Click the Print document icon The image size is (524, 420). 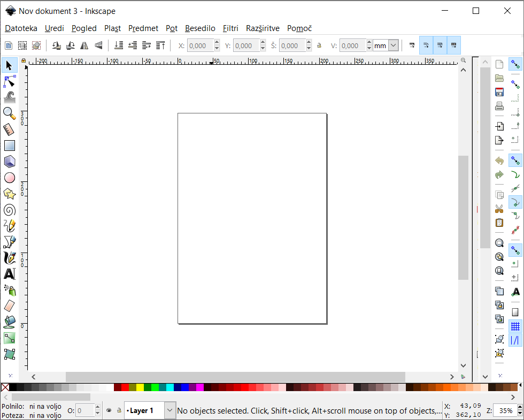coord(499,106)
